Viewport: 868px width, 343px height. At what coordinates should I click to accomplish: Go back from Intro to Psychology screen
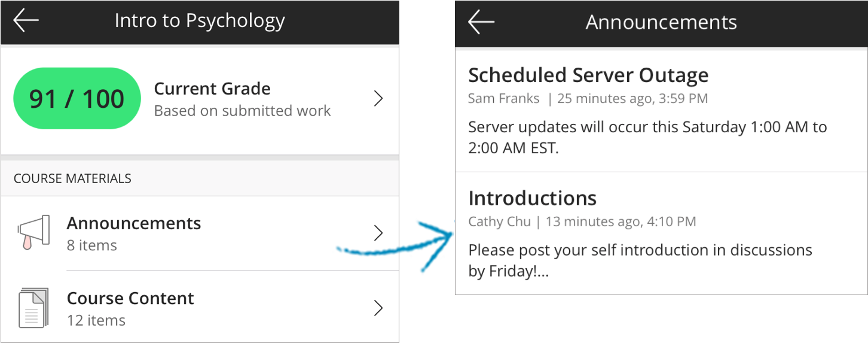pyautogui.click(x=26, y=20)
